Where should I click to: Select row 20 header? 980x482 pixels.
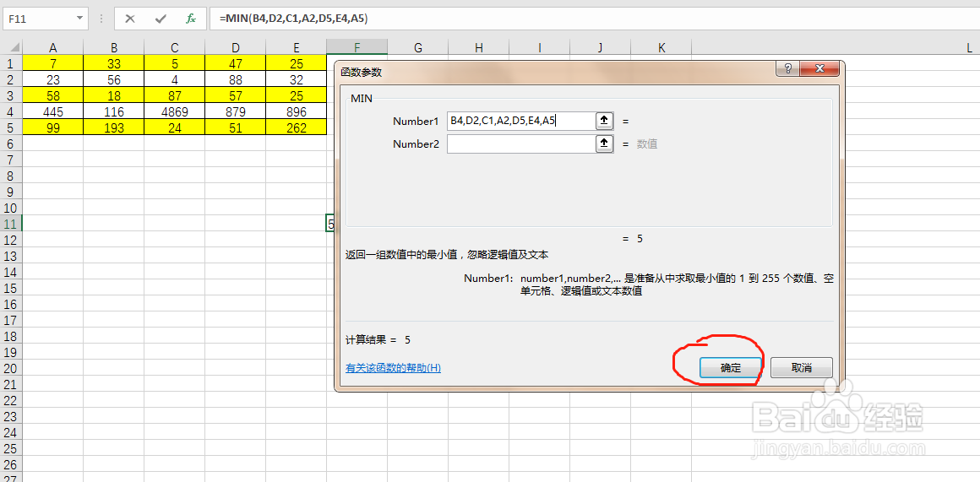9,368
